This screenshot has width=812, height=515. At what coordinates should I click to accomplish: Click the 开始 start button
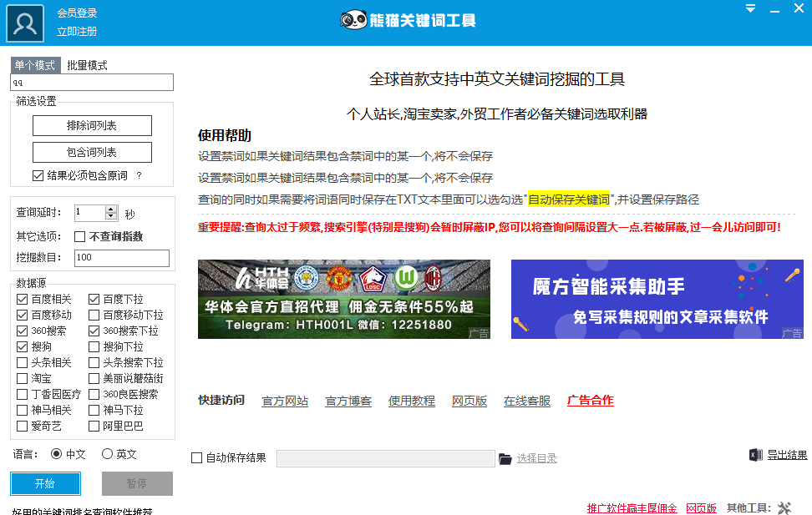pyautogui.click(x=46, y=483)
